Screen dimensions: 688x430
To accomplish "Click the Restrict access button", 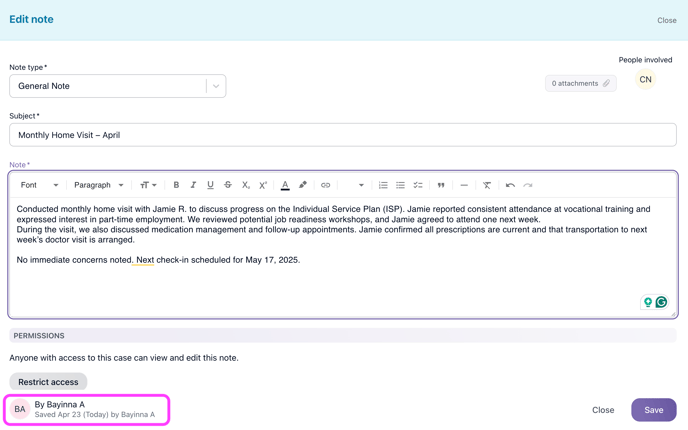I will [x=48, y=382].
